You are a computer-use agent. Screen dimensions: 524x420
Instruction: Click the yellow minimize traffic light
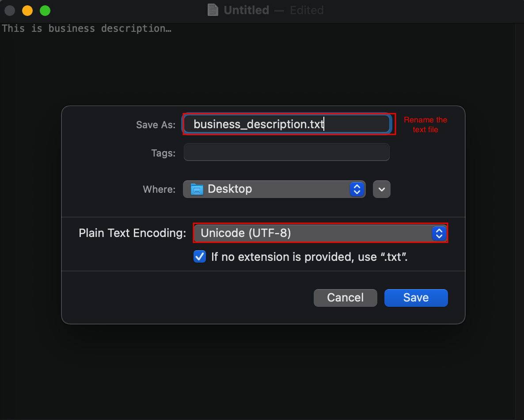27,10
